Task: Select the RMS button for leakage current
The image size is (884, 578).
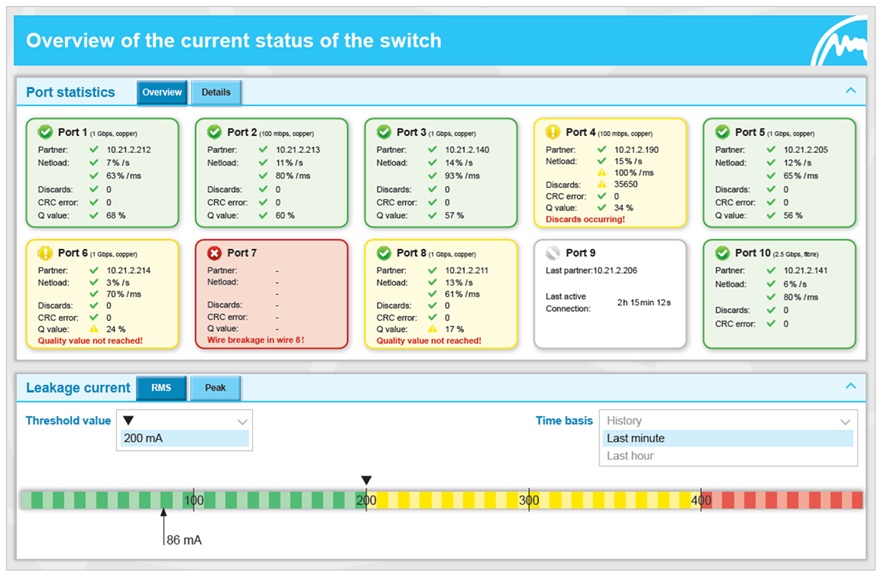Action: [161, 388]
